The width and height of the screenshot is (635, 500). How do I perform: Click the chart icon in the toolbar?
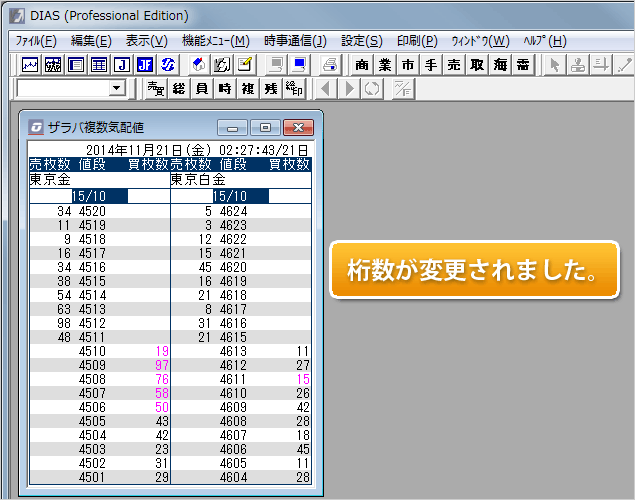tap(31, 65)
